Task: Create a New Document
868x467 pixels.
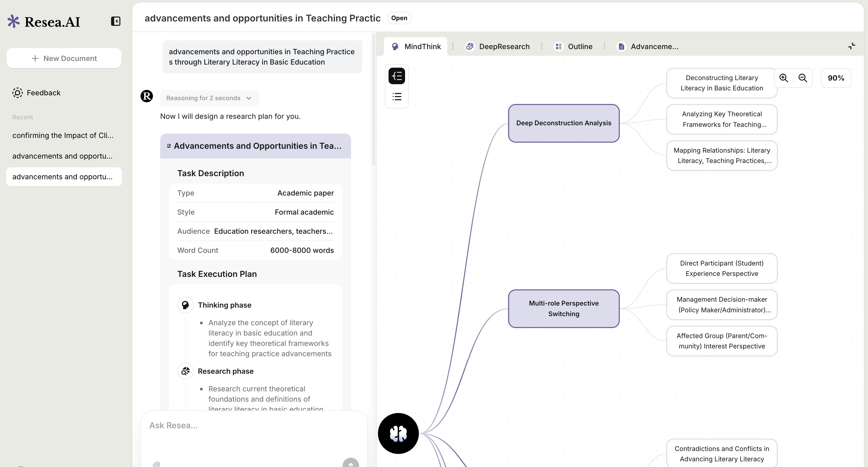Action: (64, 58)
